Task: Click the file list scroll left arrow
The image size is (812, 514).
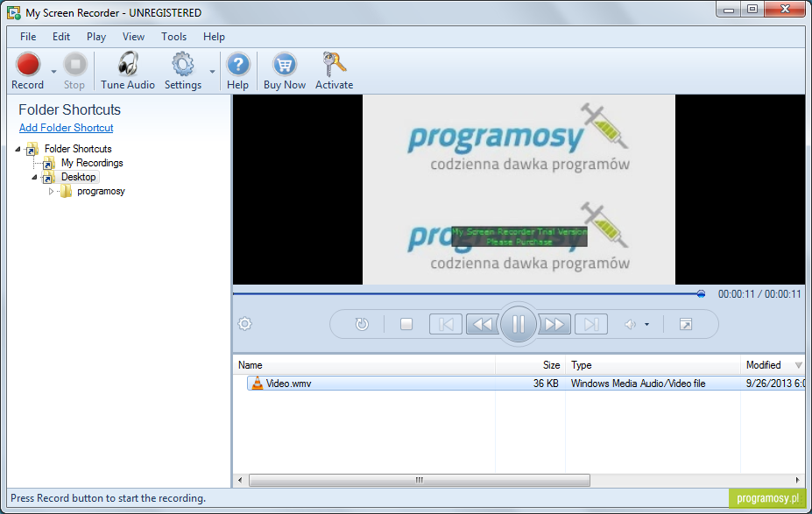Action: tap(240, 481)
